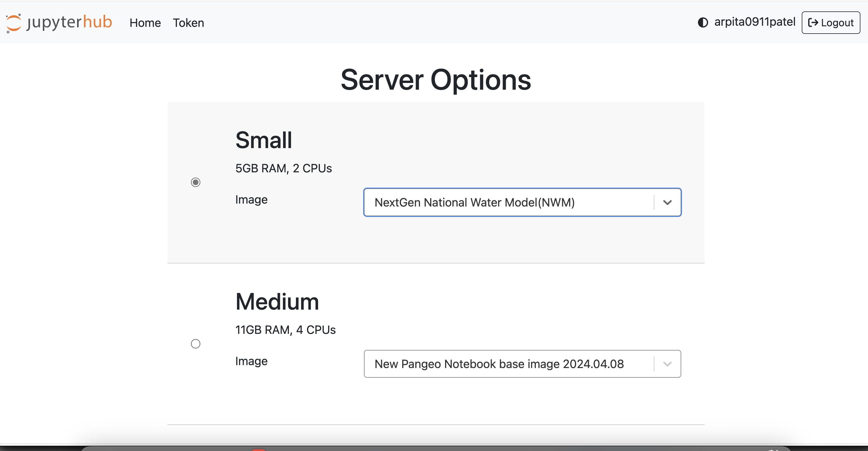
Task: Navigate to Home
Action: tap(145, 22)
